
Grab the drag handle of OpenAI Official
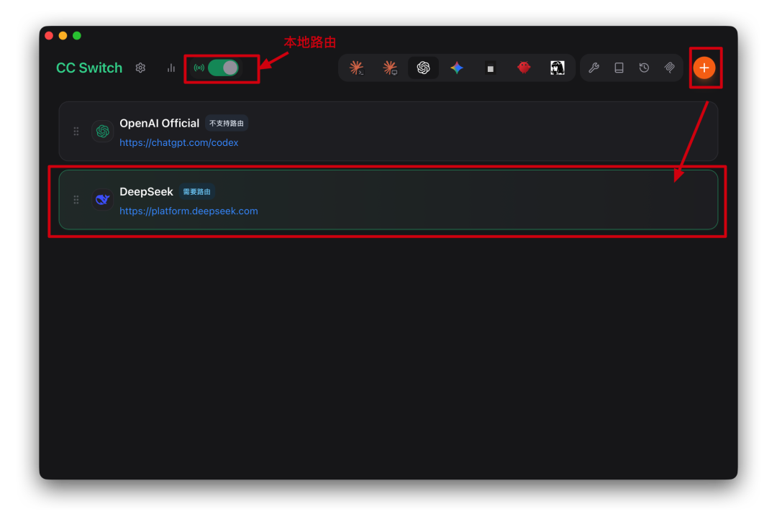(x=76, y=132)
